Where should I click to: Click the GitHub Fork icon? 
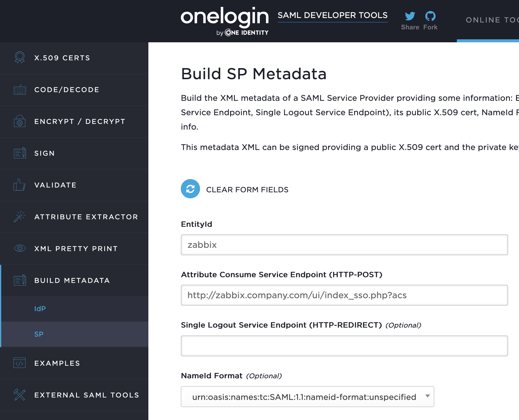[430, 16]
